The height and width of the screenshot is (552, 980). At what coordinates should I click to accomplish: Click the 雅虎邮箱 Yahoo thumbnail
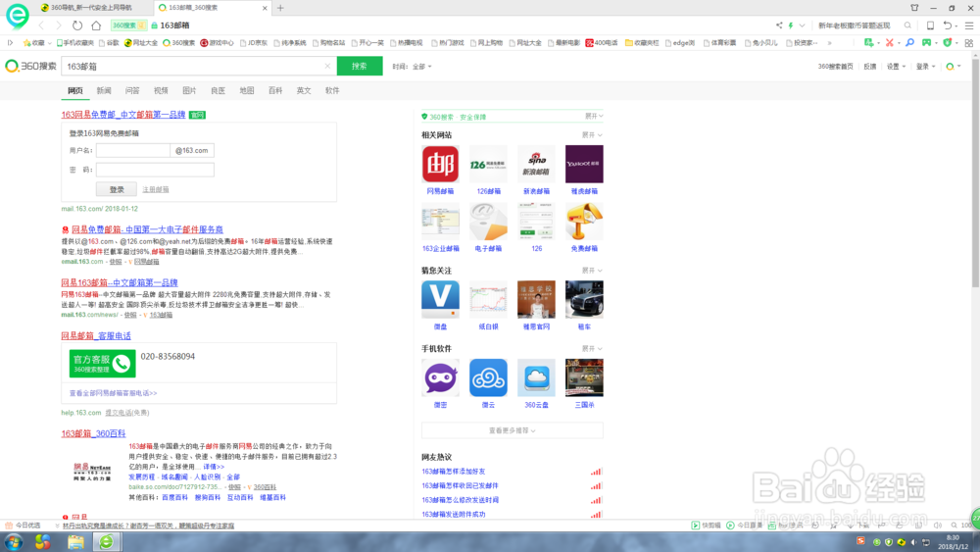point(584,164)
